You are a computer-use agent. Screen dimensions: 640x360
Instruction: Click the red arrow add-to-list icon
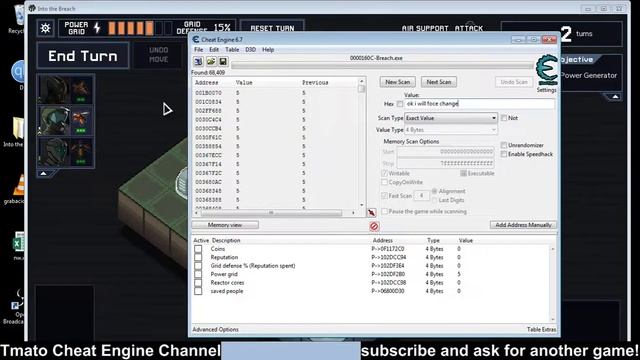point(371,213)
